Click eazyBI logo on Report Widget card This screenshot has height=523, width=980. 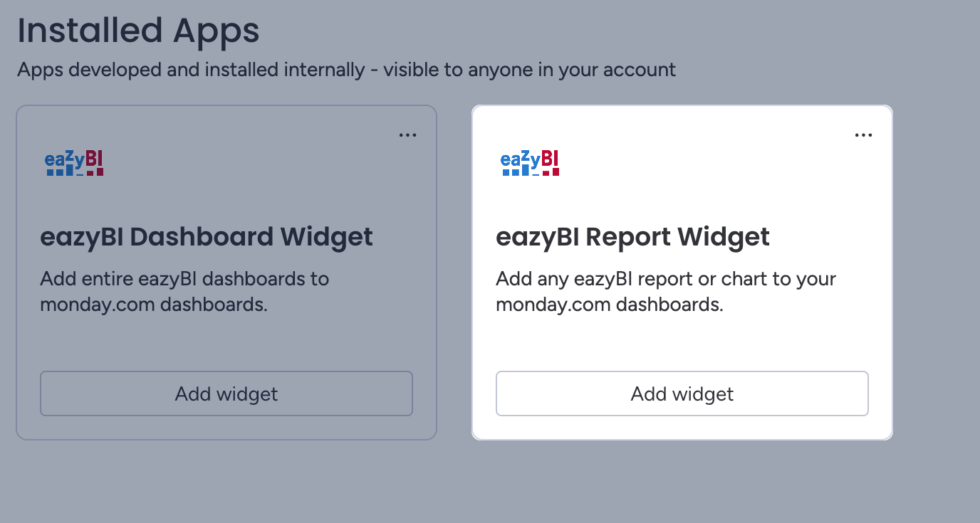tap(531, 163)
